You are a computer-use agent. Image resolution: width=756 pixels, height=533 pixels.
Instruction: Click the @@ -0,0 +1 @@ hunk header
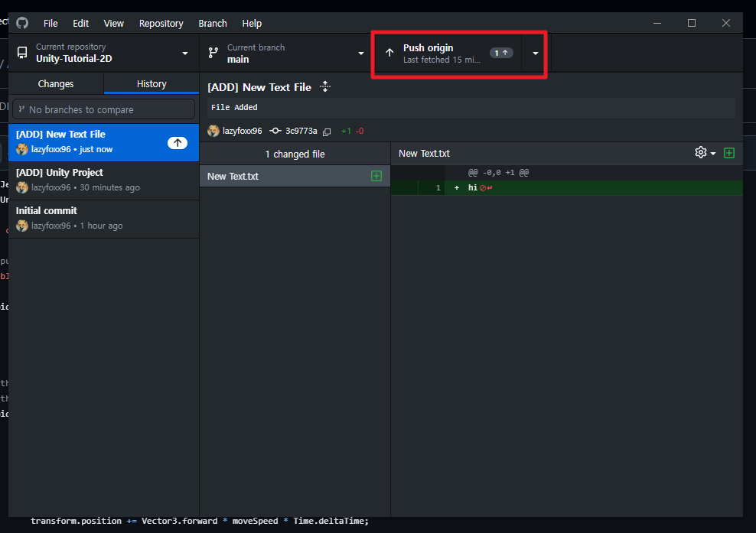point(498,173)
